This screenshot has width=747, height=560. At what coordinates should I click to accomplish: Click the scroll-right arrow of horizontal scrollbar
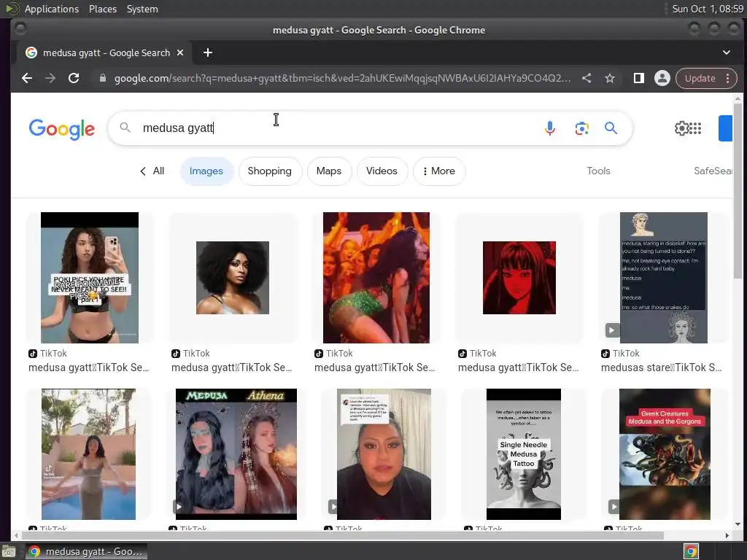point(727,536)
